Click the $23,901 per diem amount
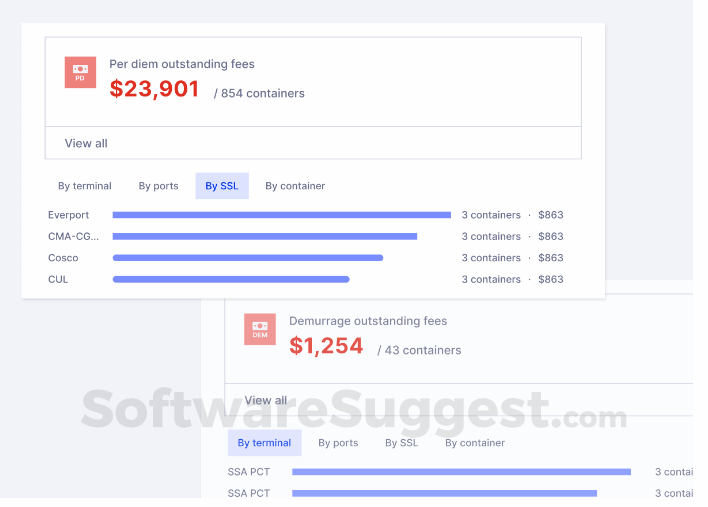 155,89
